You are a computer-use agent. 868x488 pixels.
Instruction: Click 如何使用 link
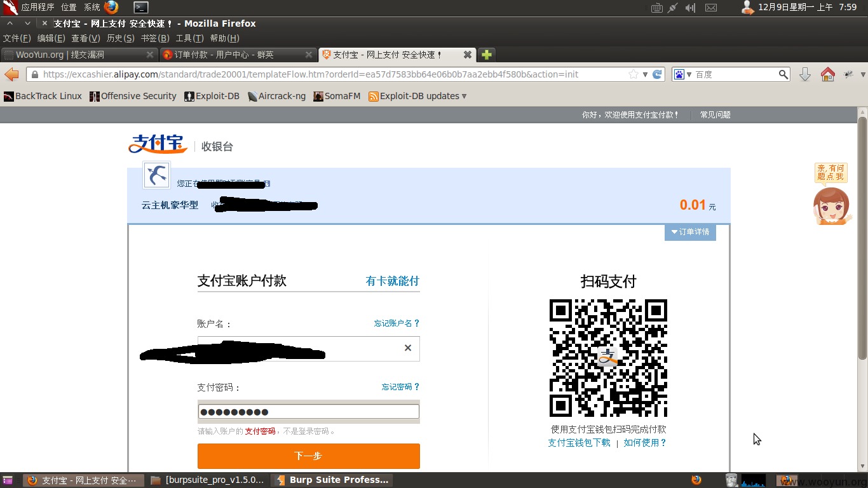645,443
